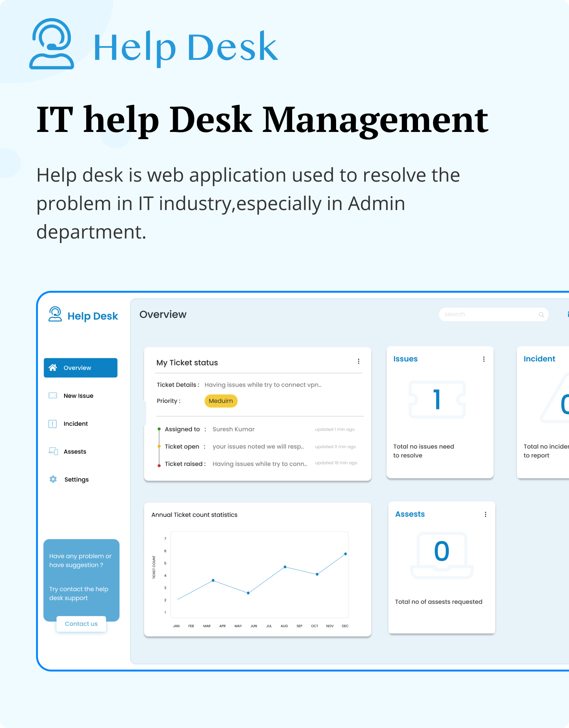Viewport: 569px width, 728px height.
Task: Click the large Help Desk headset logo
Action: 52,44
